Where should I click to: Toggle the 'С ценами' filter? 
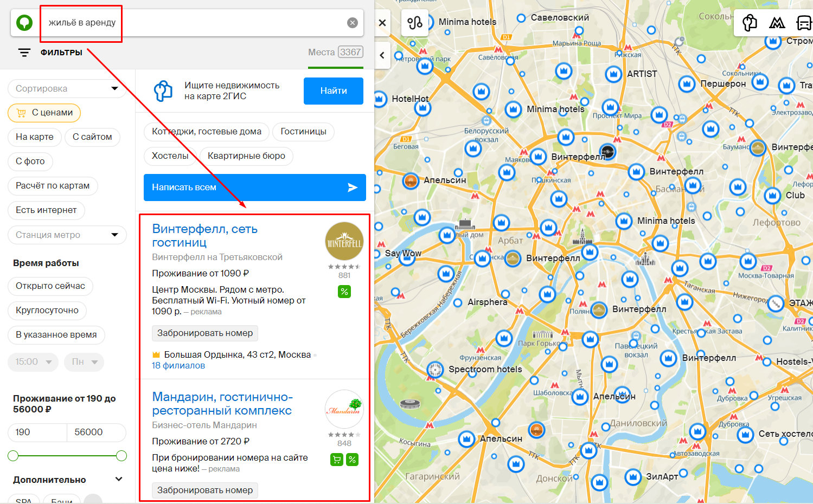coord(44,113)
